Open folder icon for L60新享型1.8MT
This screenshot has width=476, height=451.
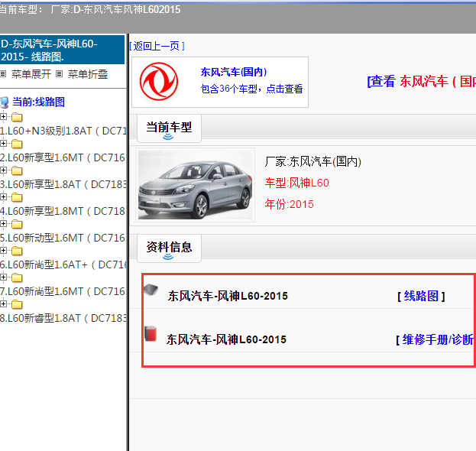(17, 197)
